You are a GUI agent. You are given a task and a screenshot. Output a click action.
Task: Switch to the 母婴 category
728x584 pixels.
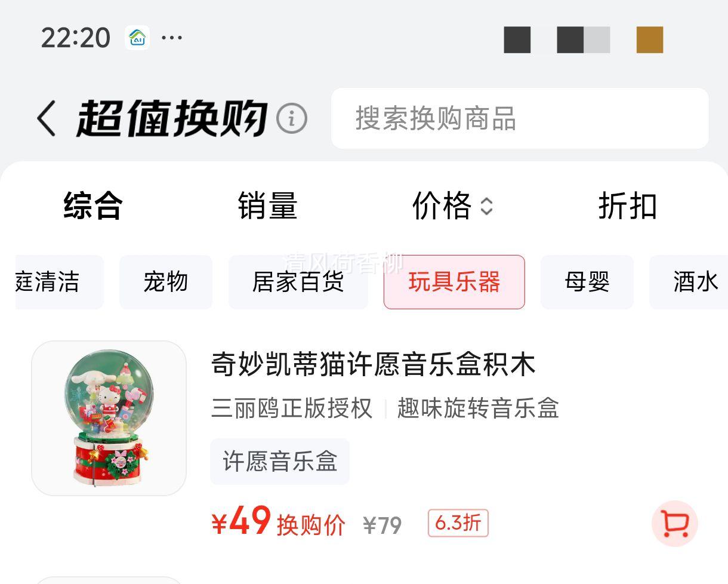tap(587, 282)
